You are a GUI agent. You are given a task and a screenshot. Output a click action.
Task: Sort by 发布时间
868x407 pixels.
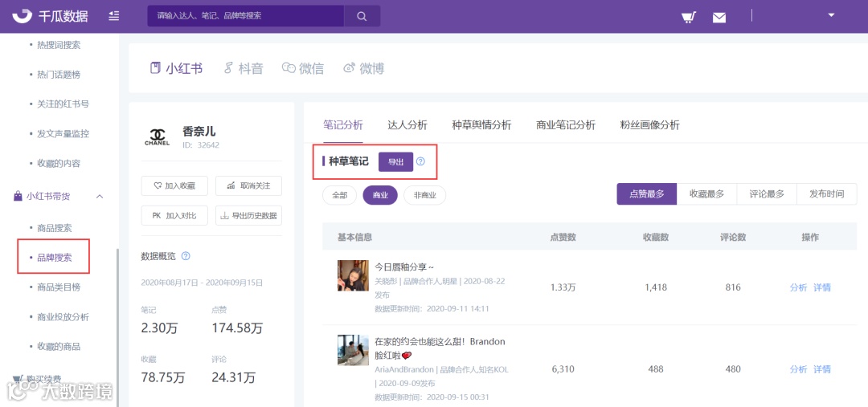coord(826,194)
